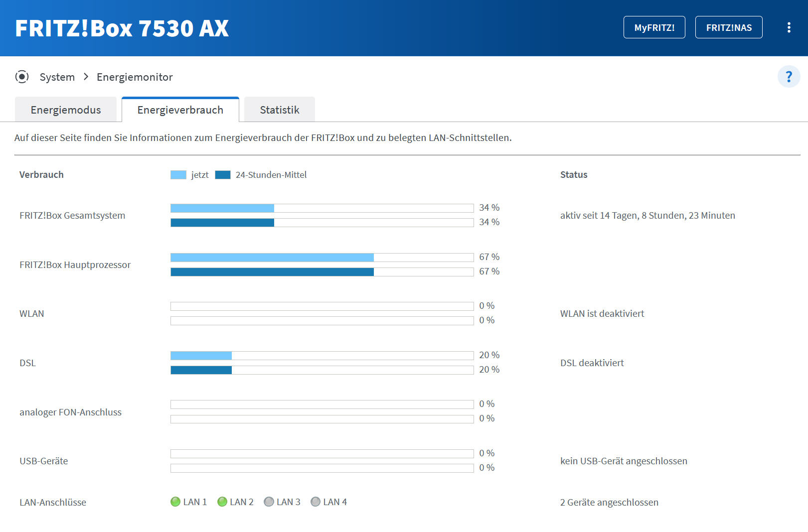Click the 'Status' column header
Screen dimensions: 808x532
574,174
